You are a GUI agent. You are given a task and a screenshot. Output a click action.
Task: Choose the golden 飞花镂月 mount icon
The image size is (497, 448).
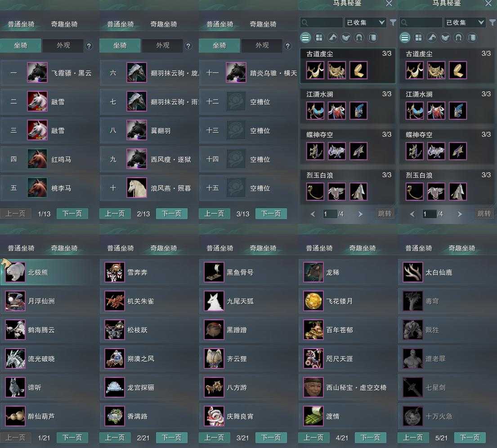pyautogui.click(x=313, y=301)
